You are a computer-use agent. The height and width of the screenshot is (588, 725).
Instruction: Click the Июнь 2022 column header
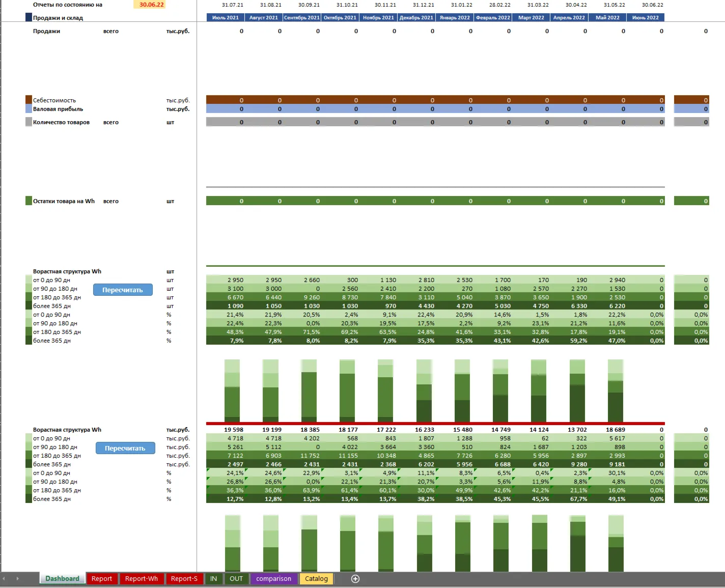coord(646,17)
